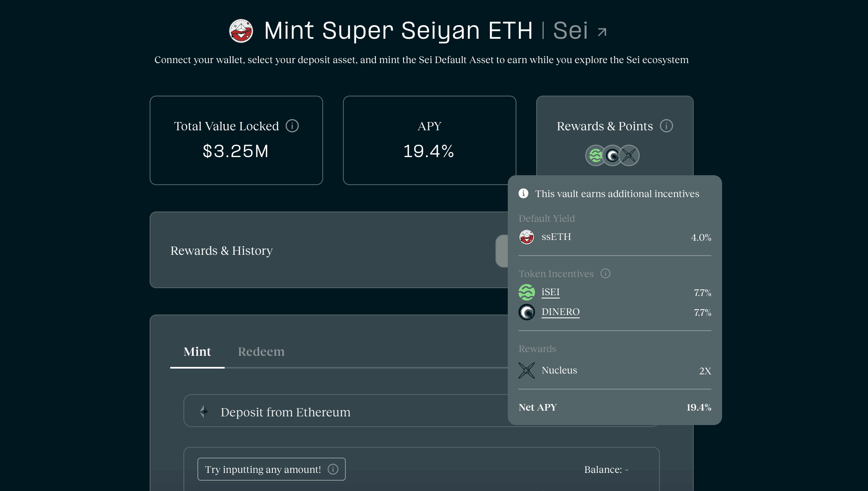Show info for Total Value Locked
The height and width of the screenshot is (491, 868).
(x=292, y=126)
